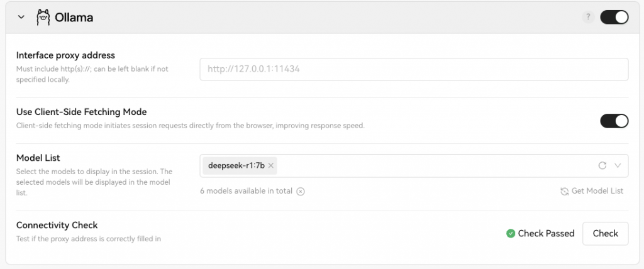Open the Model List selection box
The height and width of the screenshot is (269, 644).
tap(434, 166)
